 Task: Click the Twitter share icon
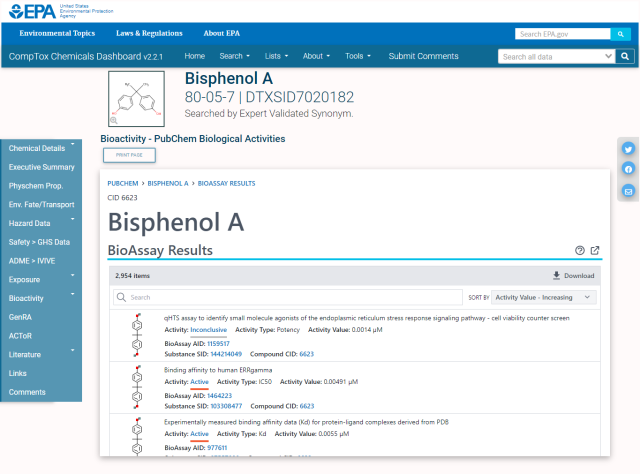click(x=628, y=149)
